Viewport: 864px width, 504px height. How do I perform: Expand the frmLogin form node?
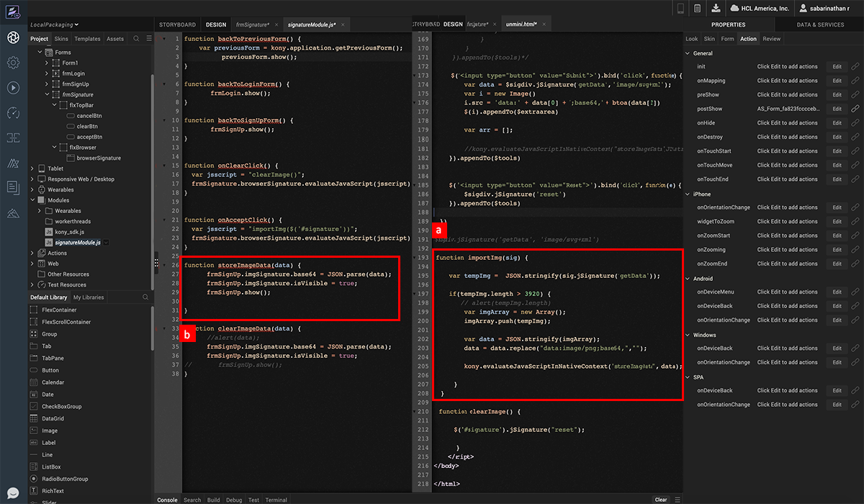(x=47, y=73)
